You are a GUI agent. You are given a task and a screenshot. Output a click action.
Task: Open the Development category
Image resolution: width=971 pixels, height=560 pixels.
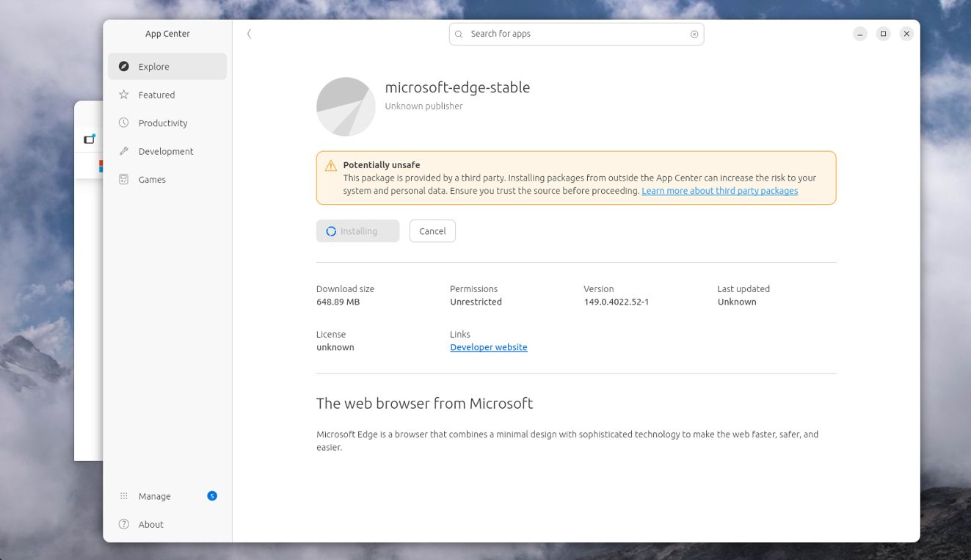click(167, 151)
